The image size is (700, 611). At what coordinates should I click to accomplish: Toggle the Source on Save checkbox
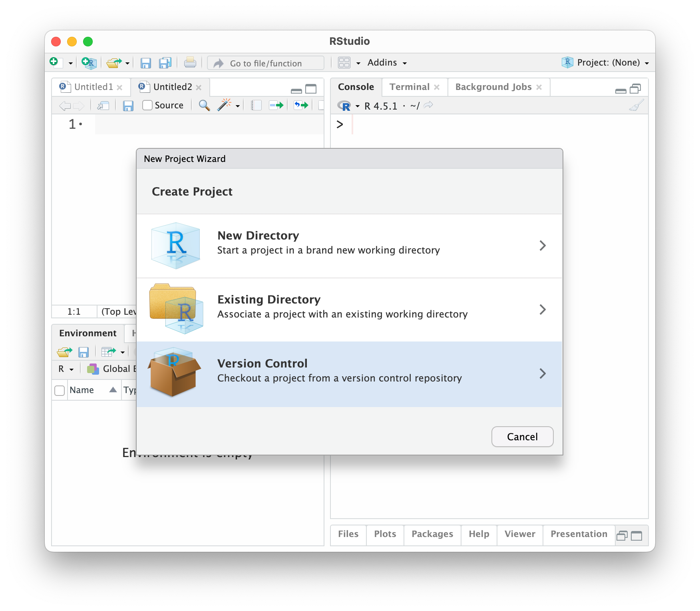tap(147, 105)
